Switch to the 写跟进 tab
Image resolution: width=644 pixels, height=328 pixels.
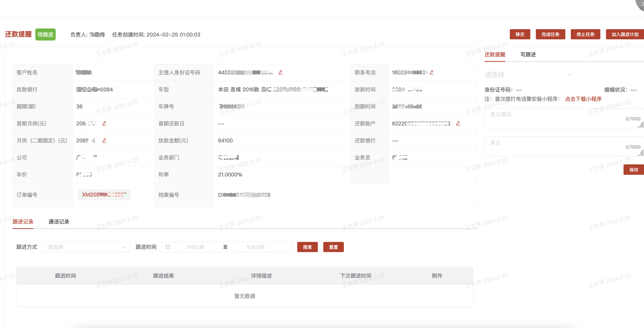(x=528, y=55)
